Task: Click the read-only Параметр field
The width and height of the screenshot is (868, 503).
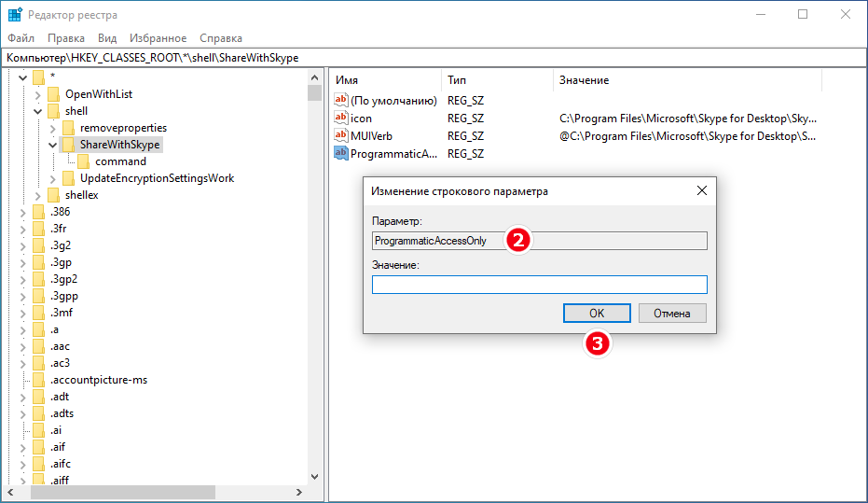Action: coord(540,241)
